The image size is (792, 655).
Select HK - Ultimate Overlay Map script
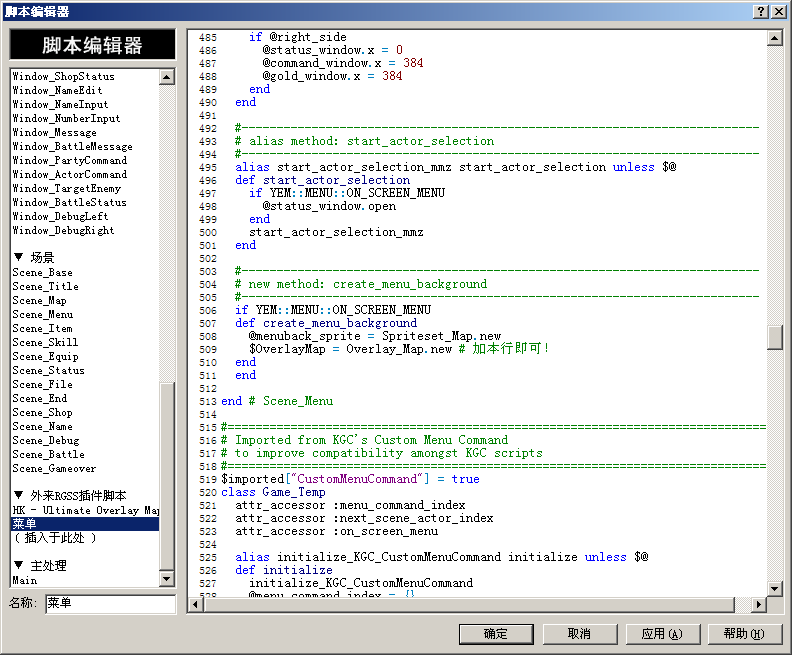(x=85, y=510)
